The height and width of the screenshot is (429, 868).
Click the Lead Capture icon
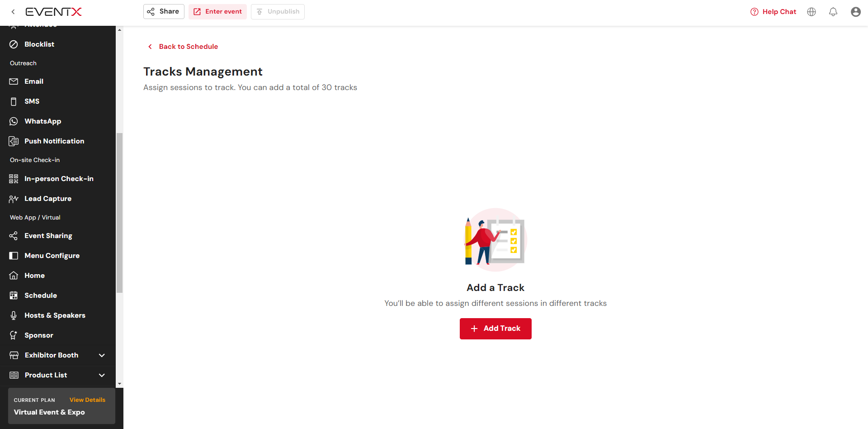click(x=14, y=199)
